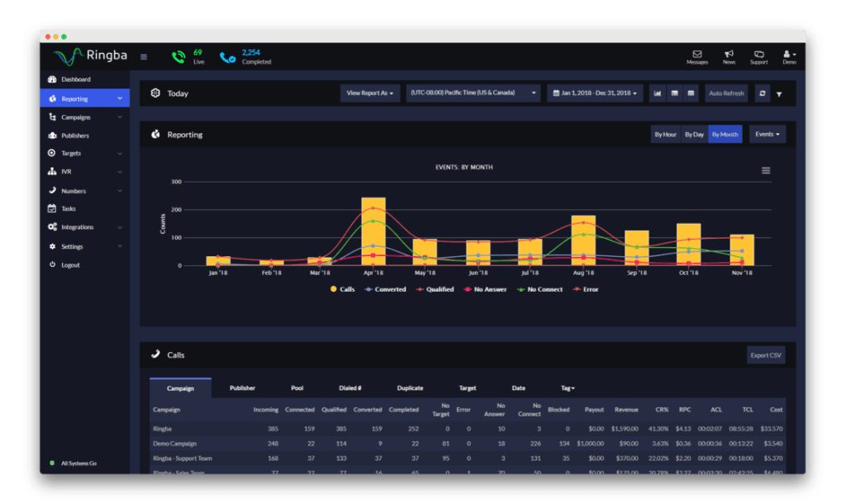Click the green live calls phone icon
Image resolution: width=846 pixels, height=504 pixels.
coord(178,57)
